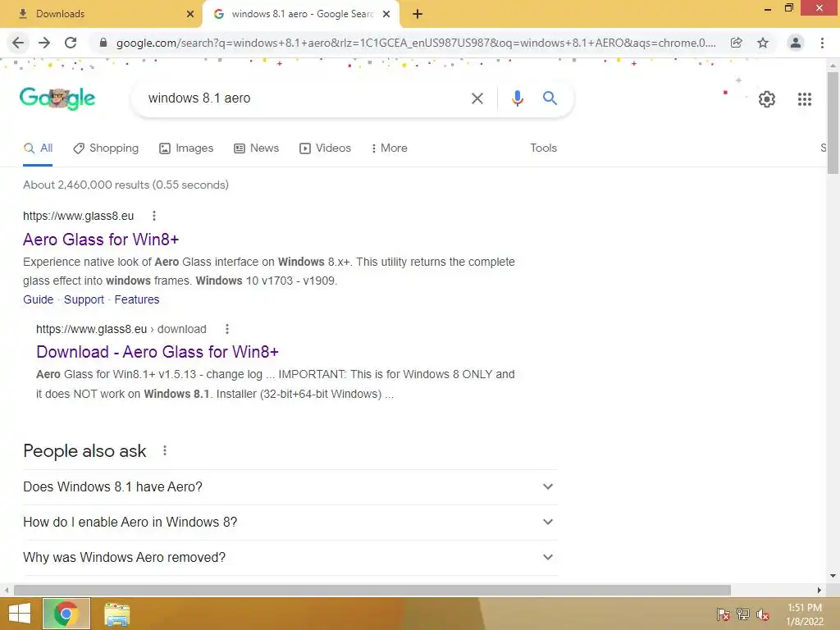Open the Google apps grid
Screen dimensions: 840x630
point(804,99)
